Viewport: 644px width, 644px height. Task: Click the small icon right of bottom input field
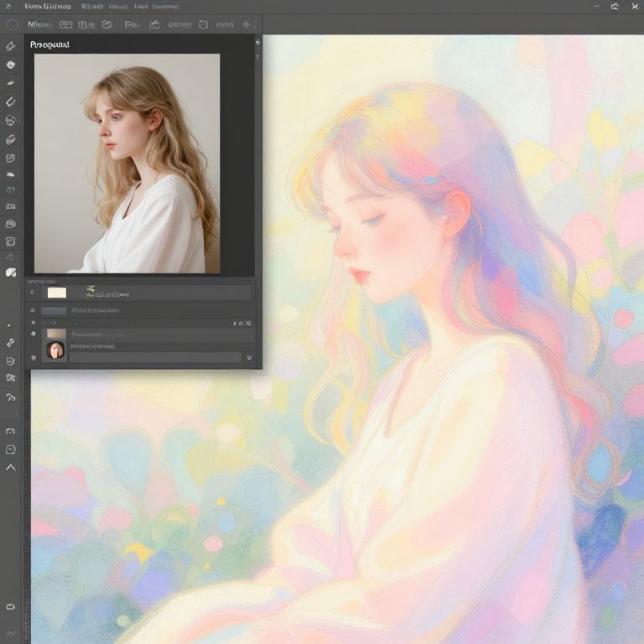click(x=249, y=358)
